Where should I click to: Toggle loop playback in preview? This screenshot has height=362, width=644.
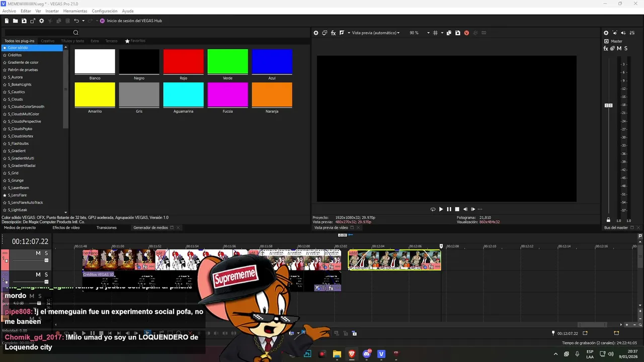pos(433,209)
